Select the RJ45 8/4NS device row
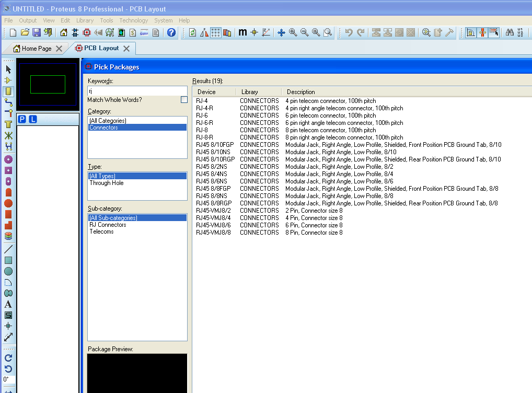 click(362, 174)
